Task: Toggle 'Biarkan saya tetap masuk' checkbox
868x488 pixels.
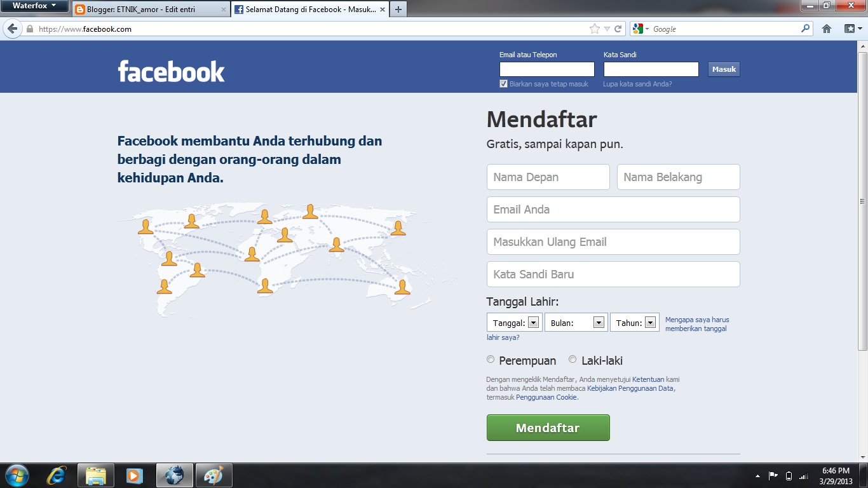Action: [x=503, y=84]
